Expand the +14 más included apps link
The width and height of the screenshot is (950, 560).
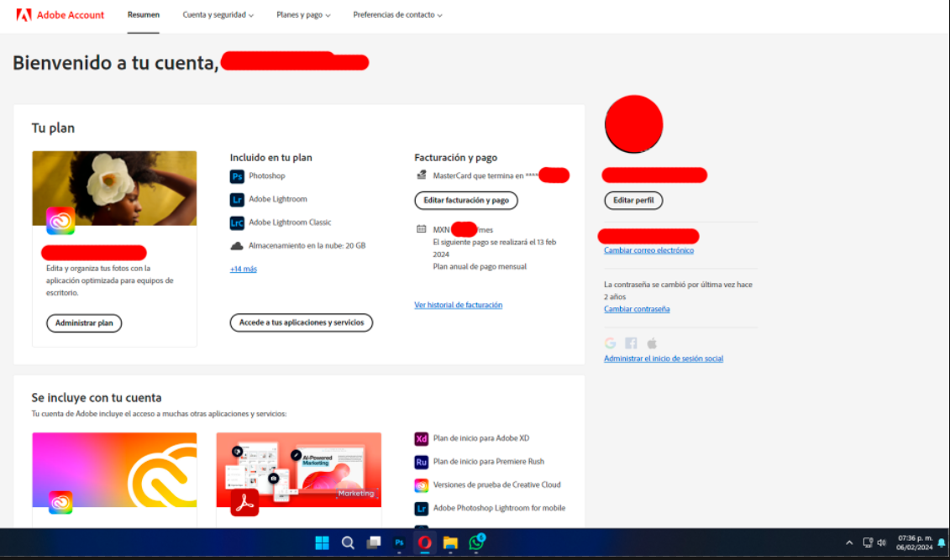[x=244, y=269]
